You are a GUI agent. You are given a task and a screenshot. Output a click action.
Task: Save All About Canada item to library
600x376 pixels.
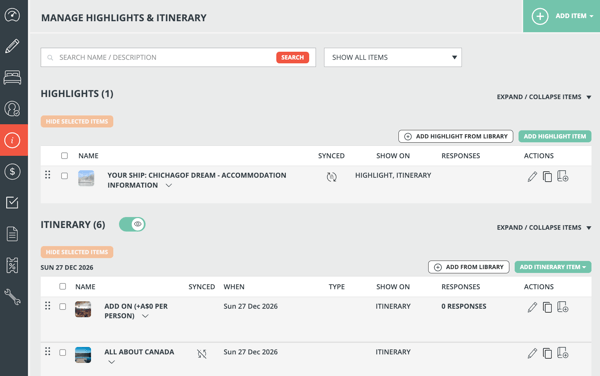(562, 353)
